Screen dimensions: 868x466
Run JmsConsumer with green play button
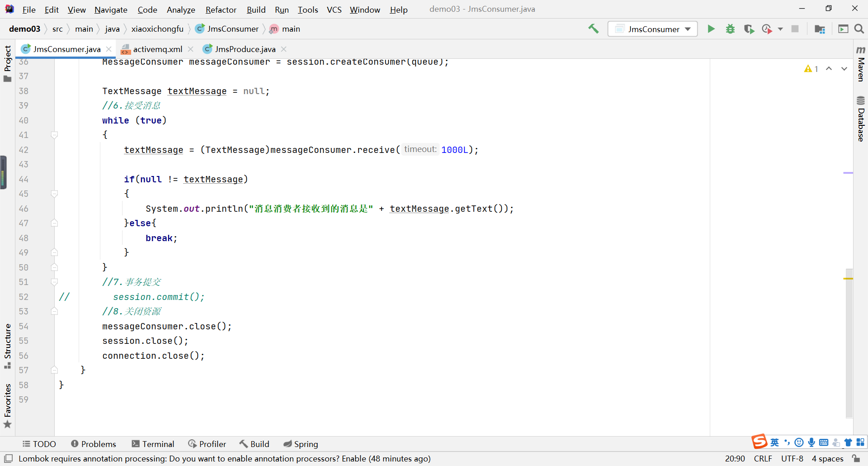click(711, 29)
